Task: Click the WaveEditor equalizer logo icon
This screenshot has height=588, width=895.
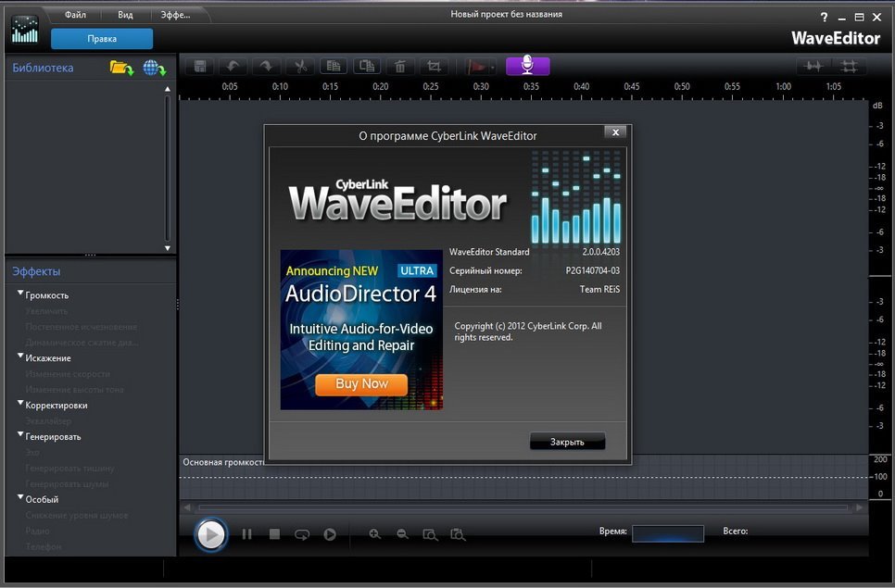Action: point(24,30)
